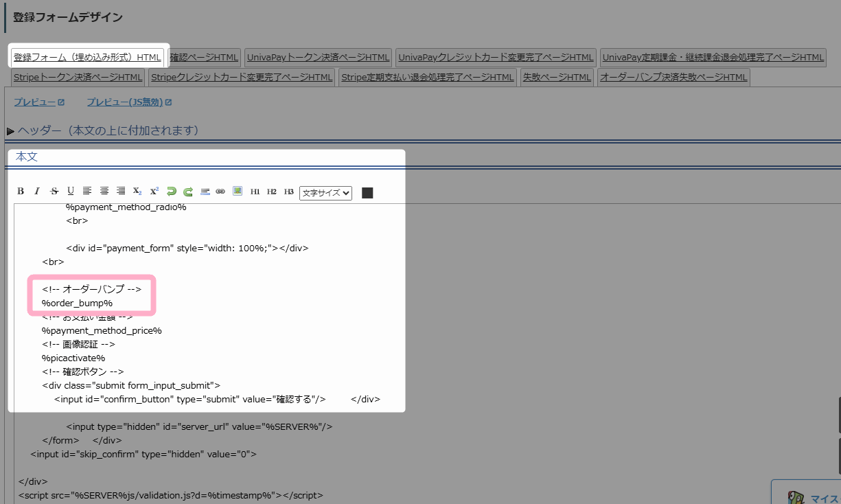
Task: Center-align the text
Action: (x=104, y=192)
